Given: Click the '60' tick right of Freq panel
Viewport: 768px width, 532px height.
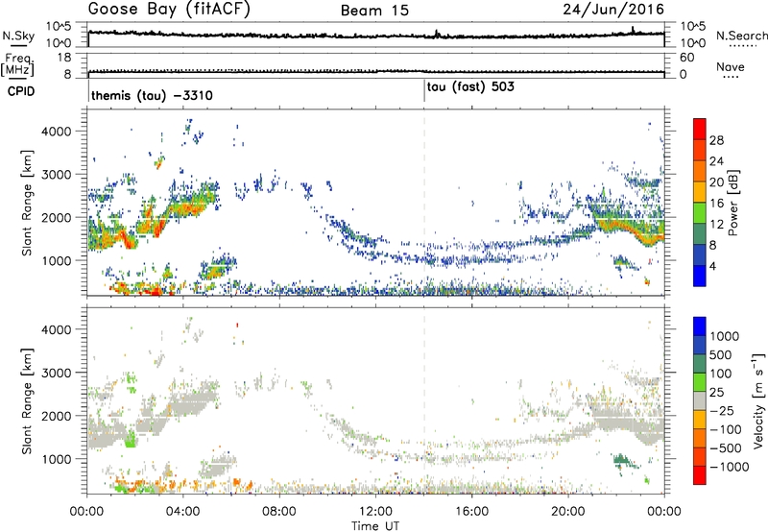Looking at the screenshot, I should pos(687,58).
